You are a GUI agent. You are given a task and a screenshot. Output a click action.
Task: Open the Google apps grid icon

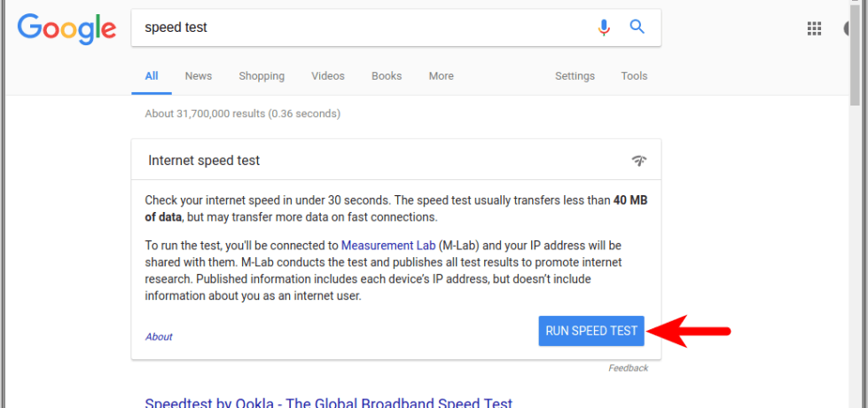[x=814, y=28]
